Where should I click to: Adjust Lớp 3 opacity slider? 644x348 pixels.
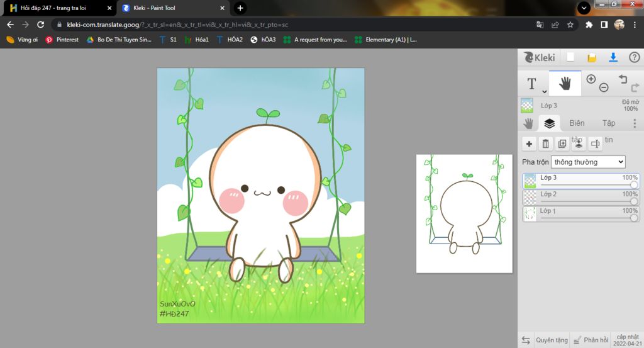click(x=634, y=185)
